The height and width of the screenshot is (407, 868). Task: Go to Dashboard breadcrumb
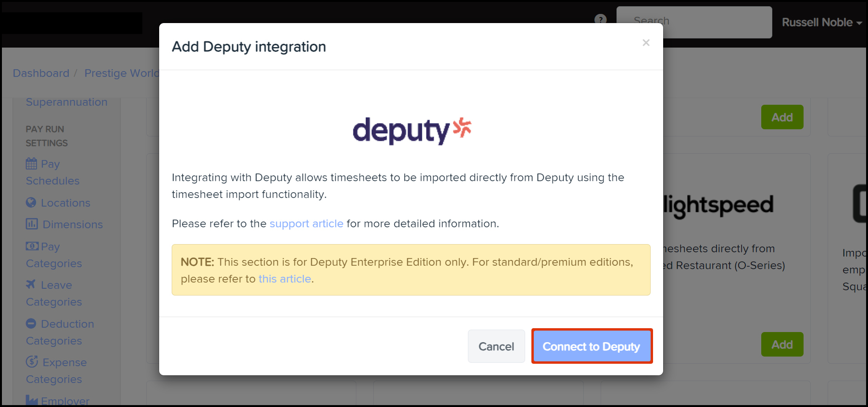(41, 74)
